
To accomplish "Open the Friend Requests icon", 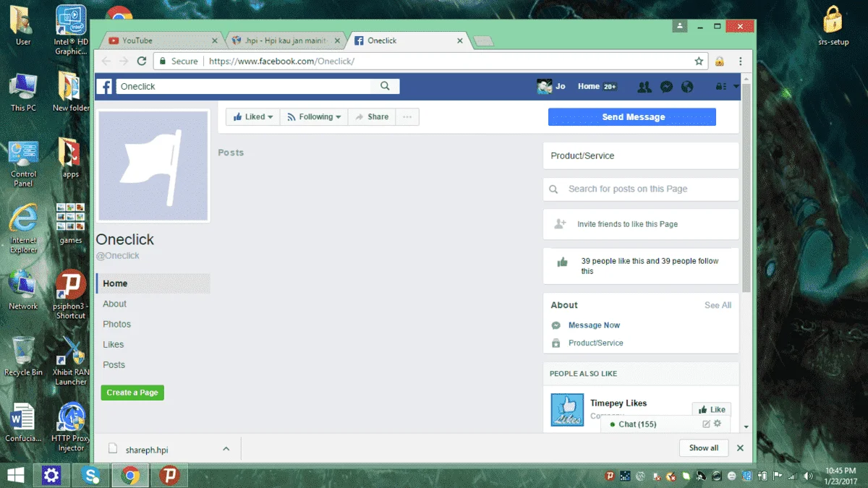I will point(644,87).
